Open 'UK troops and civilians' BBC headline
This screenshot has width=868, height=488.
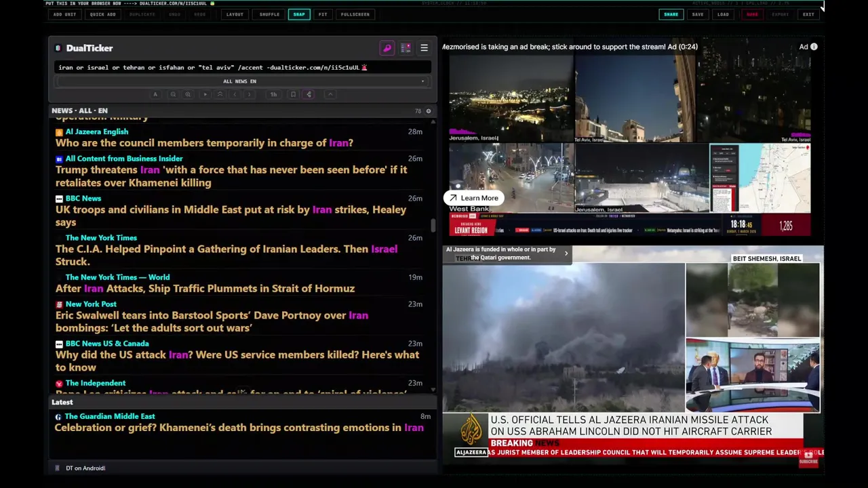click(231, 216)
